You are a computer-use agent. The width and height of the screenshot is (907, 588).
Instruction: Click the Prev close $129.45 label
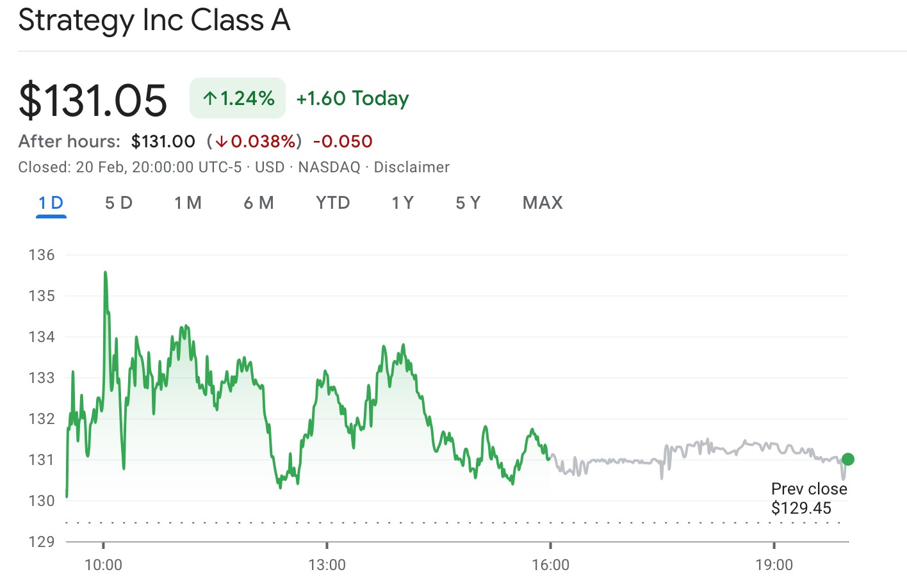(808, 498)
